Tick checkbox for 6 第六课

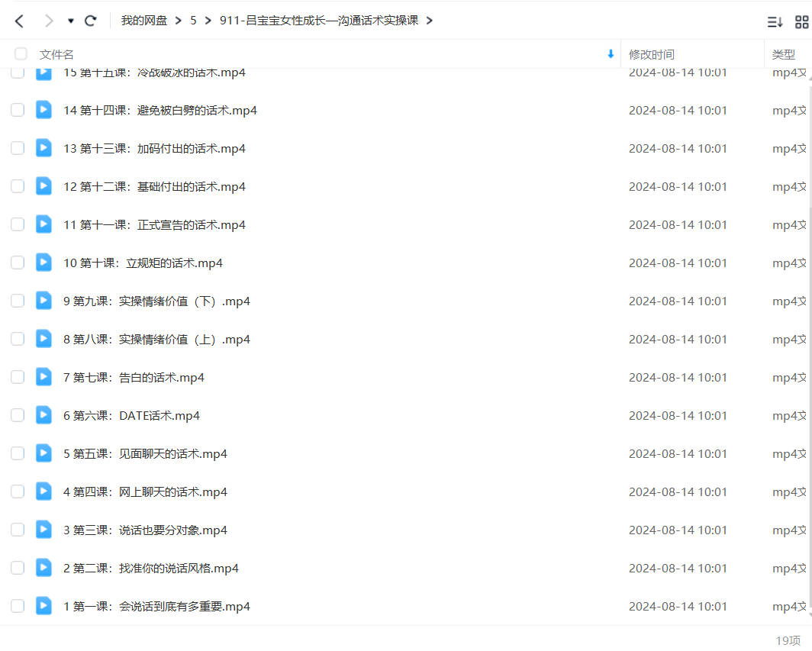pyautogui.click(x=18, y=415)
